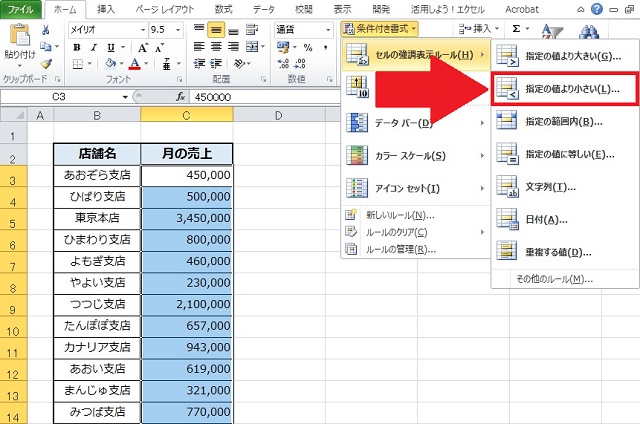
Task: Click the accounting currency format icon
Action: tap(282, 47)
